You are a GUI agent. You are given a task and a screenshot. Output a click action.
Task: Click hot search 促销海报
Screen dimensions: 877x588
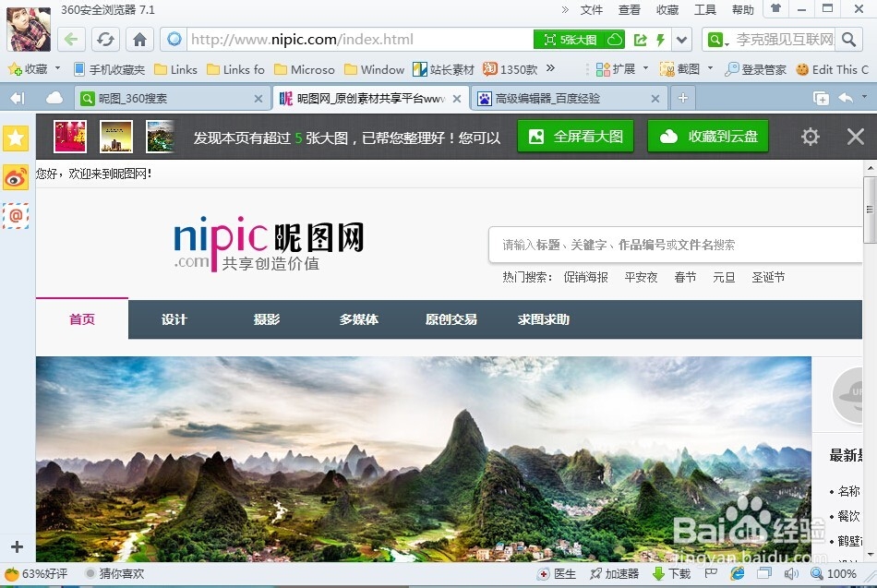click(x=585, y=277)
